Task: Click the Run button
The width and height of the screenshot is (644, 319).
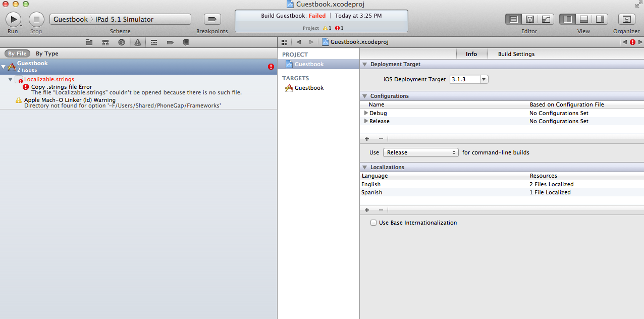Action: [13, 19]
